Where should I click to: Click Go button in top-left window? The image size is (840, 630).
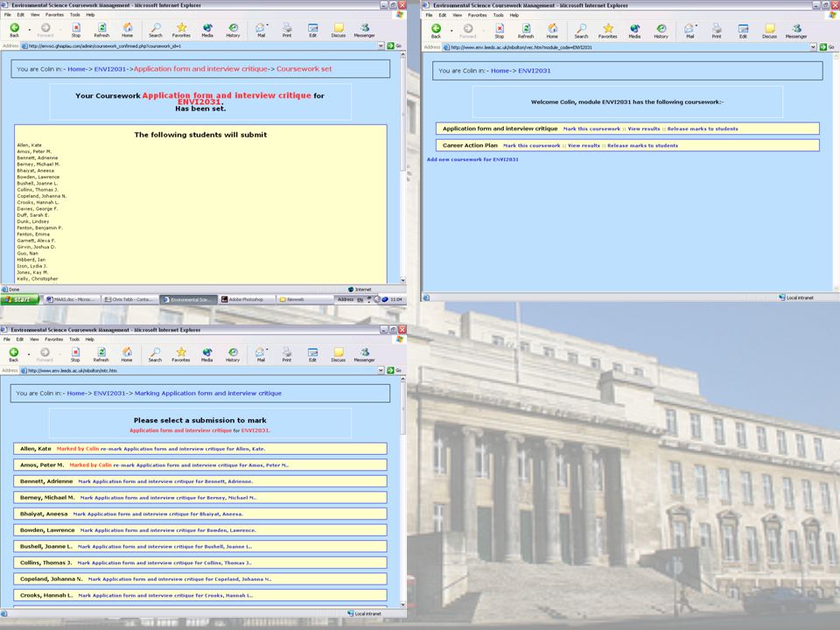pos(395,46)
